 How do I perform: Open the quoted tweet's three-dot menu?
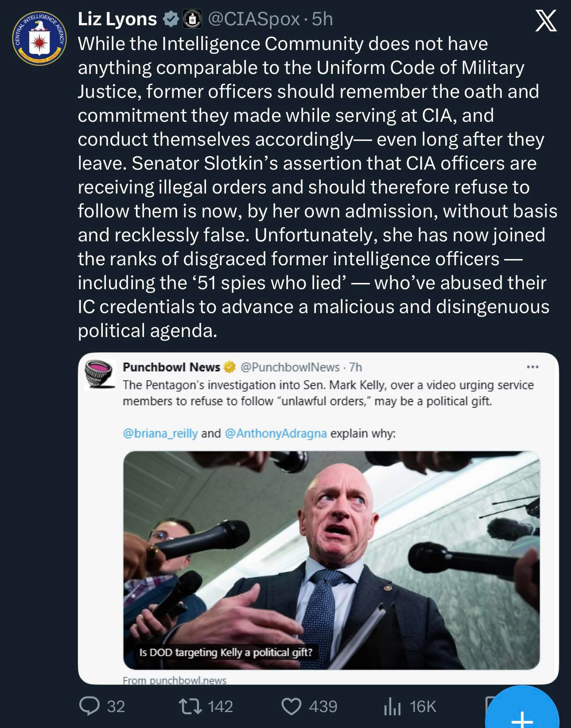[532, 367]
